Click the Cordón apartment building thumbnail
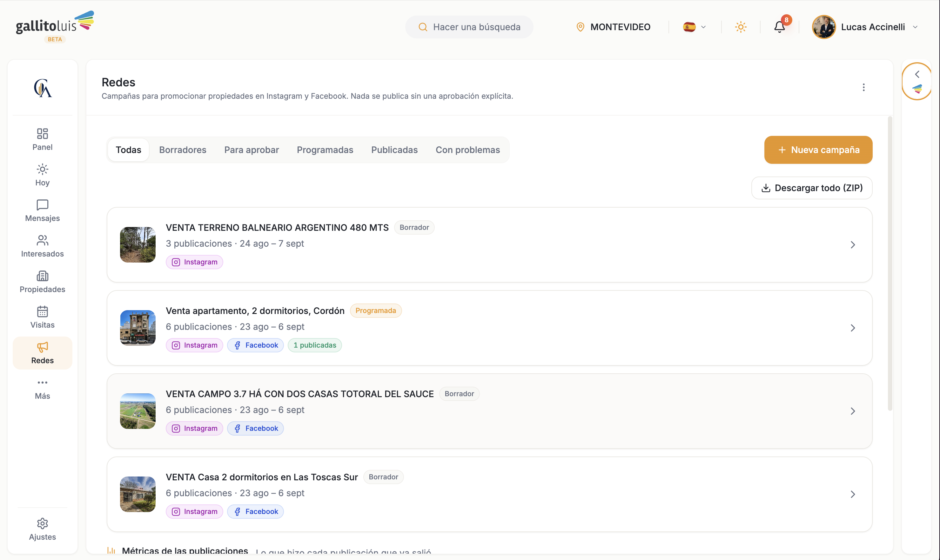 click(x=138, y=328)
